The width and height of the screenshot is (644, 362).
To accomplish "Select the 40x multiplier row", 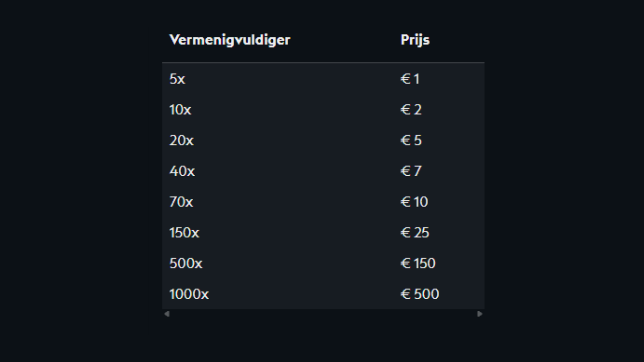I will pyautogui.click(x=181, y=171).
